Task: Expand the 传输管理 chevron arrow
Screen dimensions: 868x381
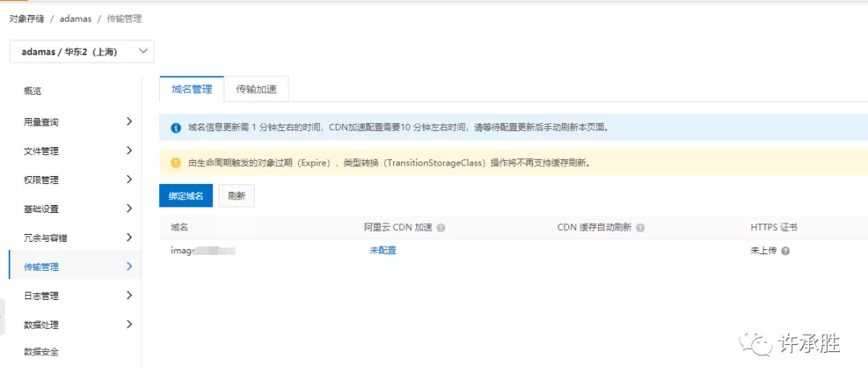Action: coord(129,266)
